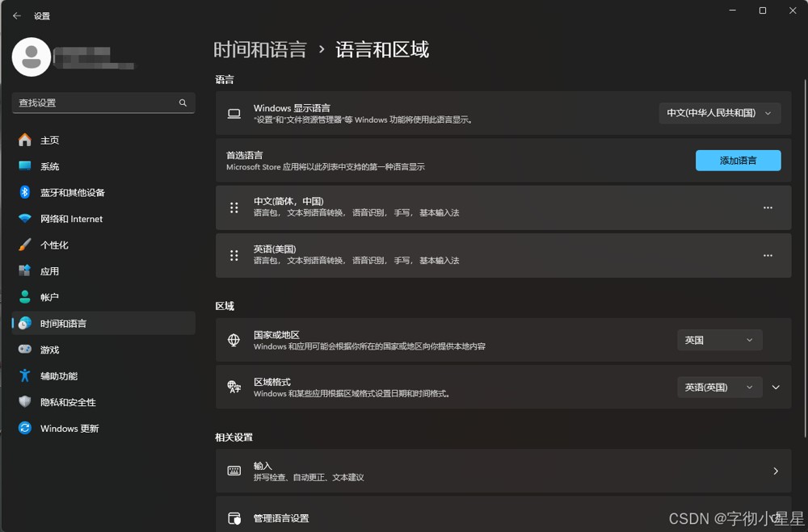
Task: Select 蓝牙和其他设备 in the sidebar
Action: tap(103, 192)
